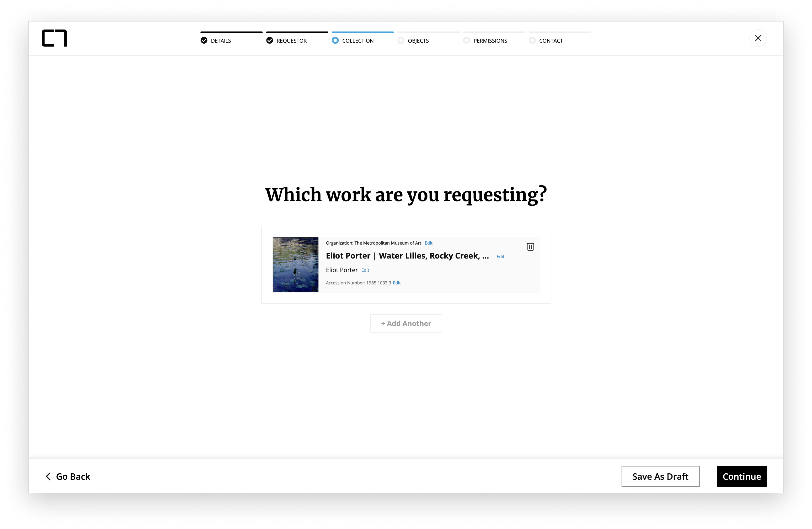This screenshot has width=812, height=529.
Task: Edit the artist name Eliot Porter
Action: pyautogui.click(x=365, y=270)
